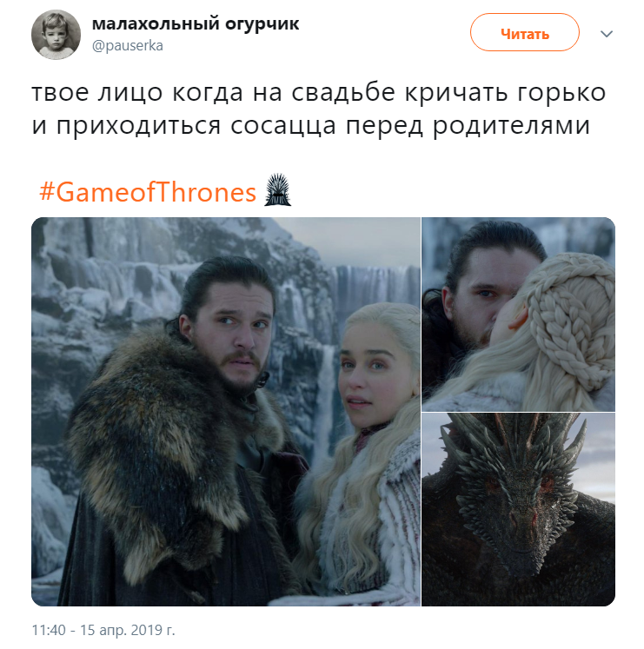
Task: Expand the tweet options chevron menu
Action: pos(607,34)
